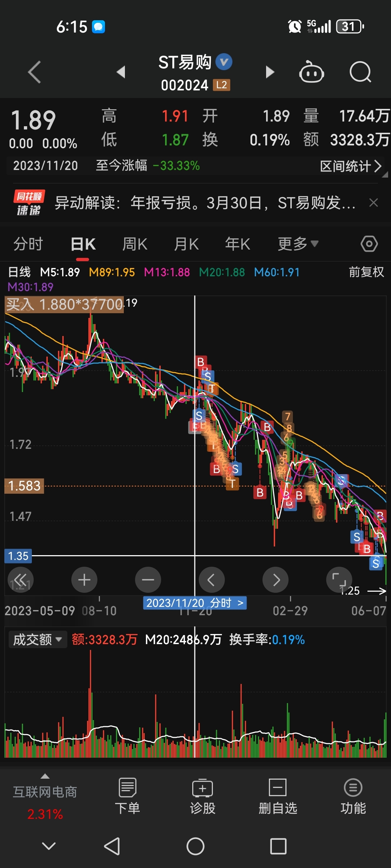This screenshot has width=391, height=868.
Task: Open chart settings hexagon icon
Action: pyautogui.click(x=369, y=244)
